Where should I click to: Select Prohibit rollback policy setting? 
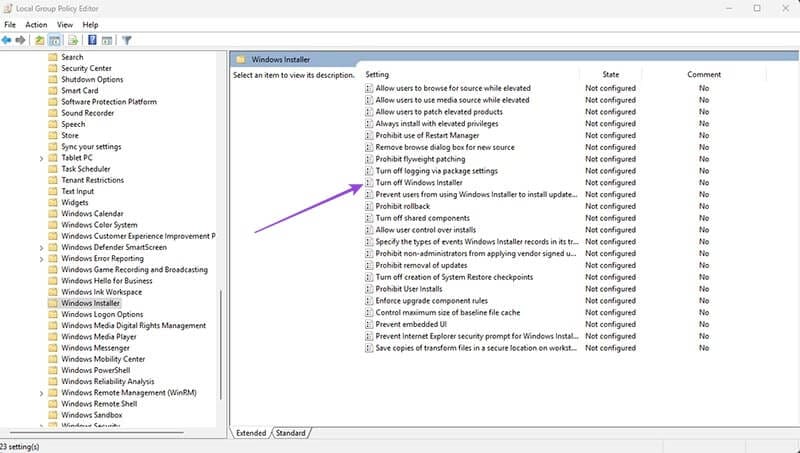[x=402, y=206]
